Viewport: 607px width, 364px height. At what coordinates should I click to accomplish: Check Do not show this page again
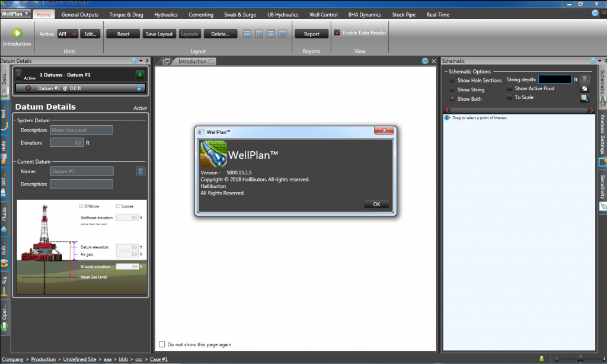pos(162,344)
